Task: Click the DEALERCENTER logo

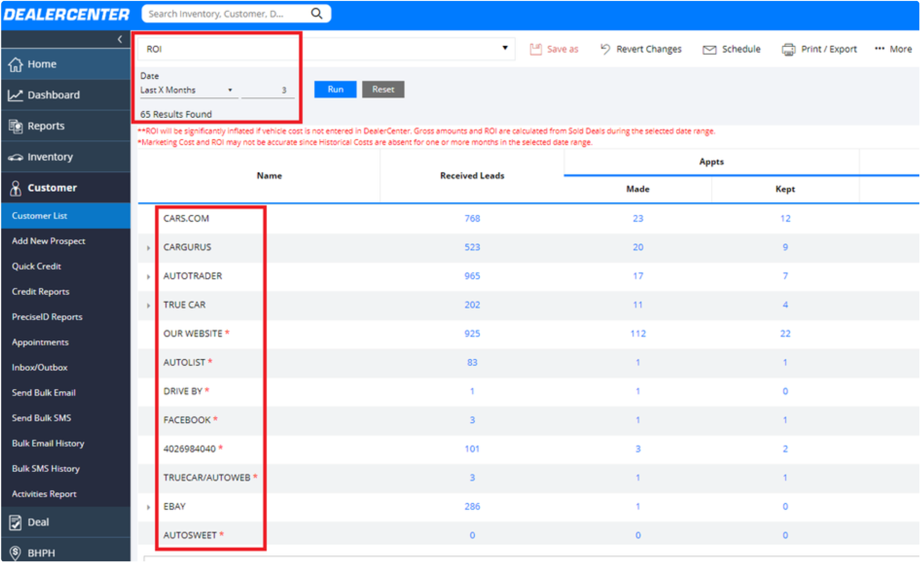Action: tap(66, 15)
